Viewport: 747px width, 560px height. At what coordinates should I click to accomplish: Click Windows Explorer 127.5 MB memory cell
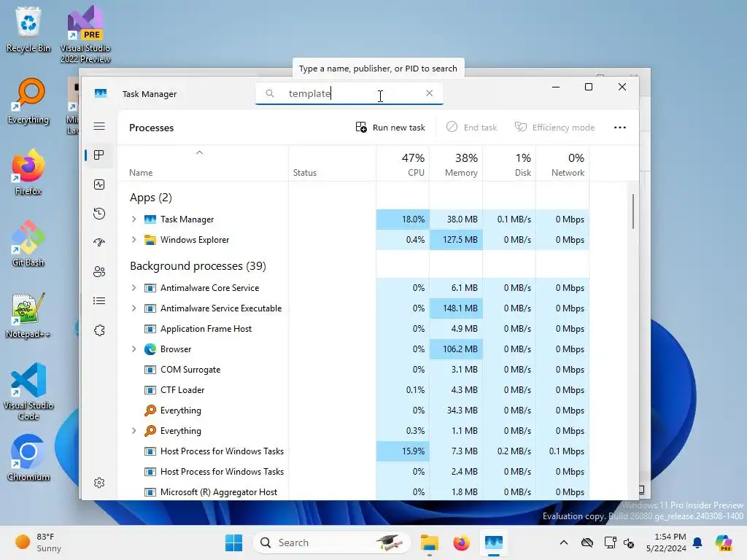456,239
